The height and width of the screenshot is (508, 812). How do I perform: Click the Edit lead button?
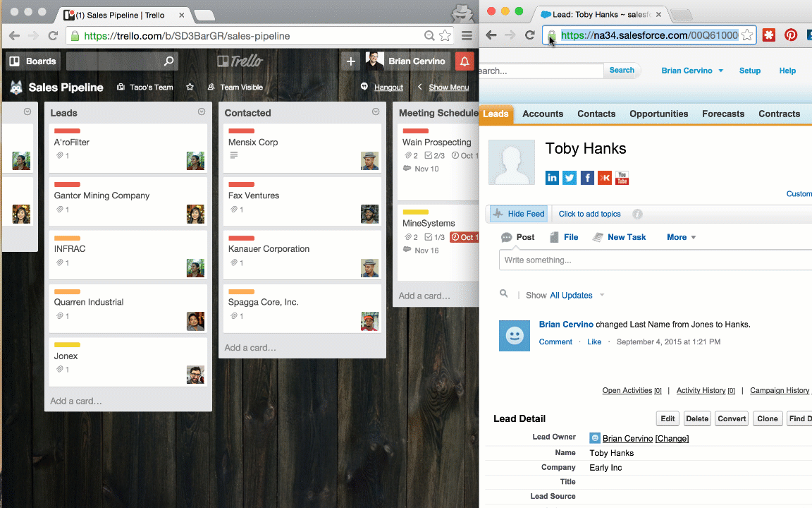[x=668, y=419]
